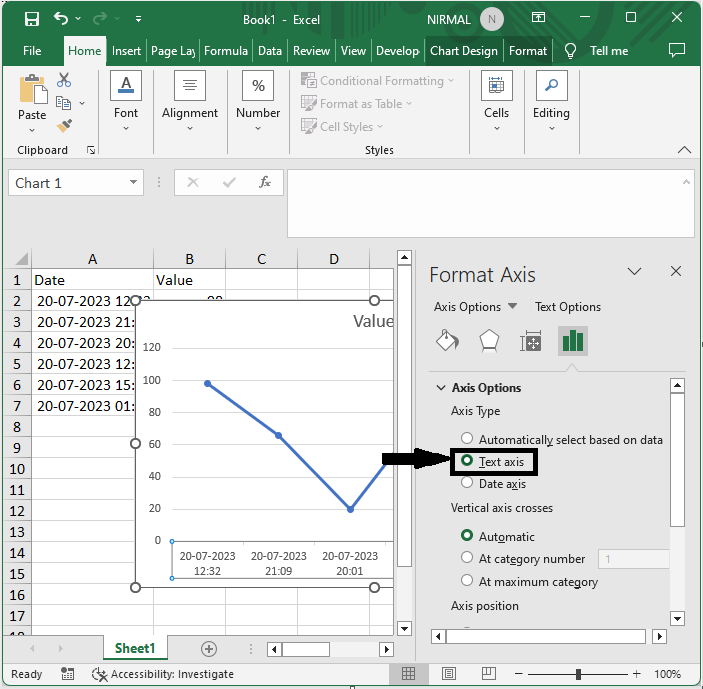The width and height of the screenshot is (703, 689).
Task: Open the Tell me lightbulb search
Action: click(570, 51)
